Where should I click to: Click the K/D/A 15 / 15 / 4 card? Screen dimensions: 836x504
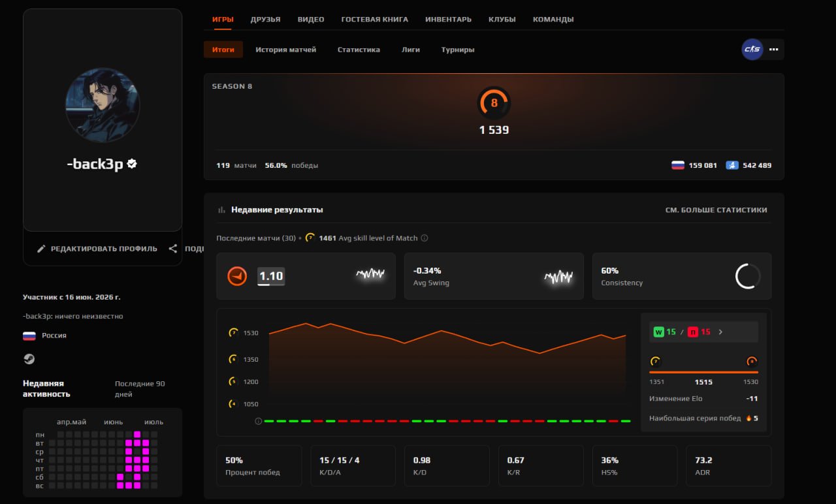(x=353, y=466)
